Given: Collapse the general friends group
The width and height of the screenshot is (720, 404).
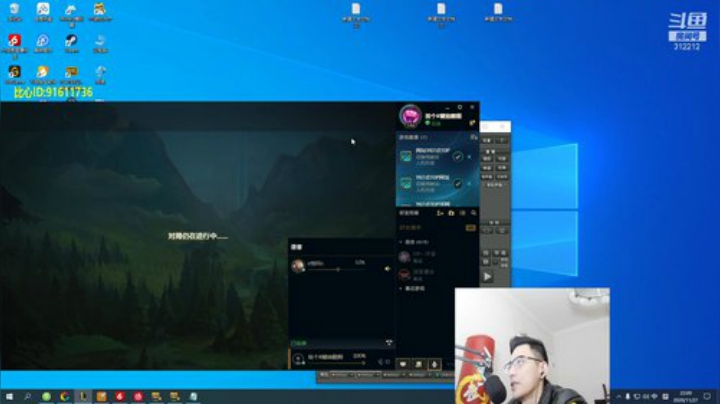Looking at the screenshot, I should point(401,242).
